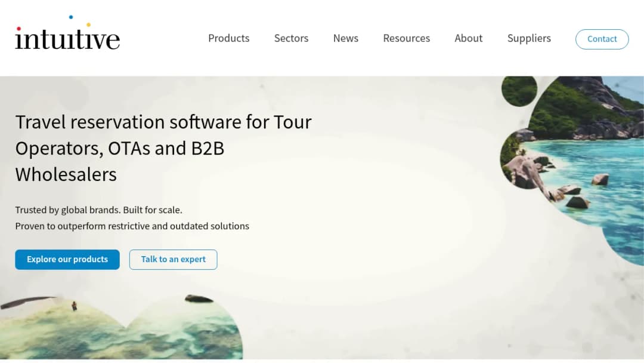
Task: Go to the News page
Action: 346,38
